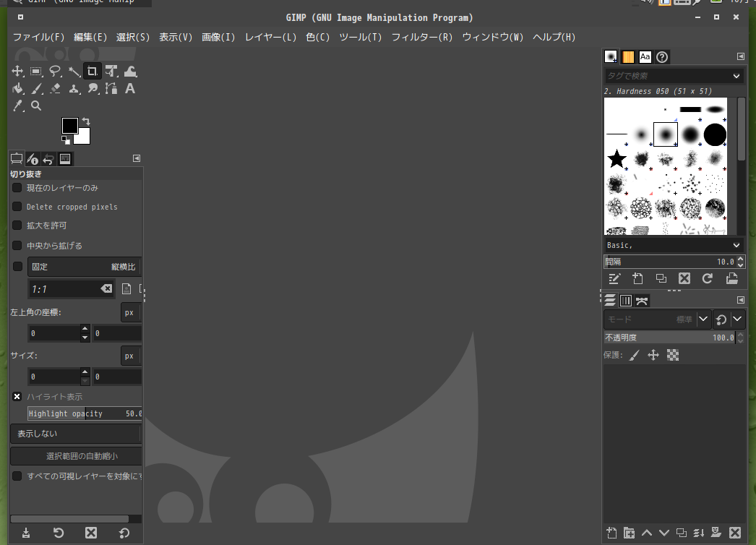The width and height of the screenshot is (756, 545).
Task: Raise the layer with up arrow
Action: click(647, 533)
